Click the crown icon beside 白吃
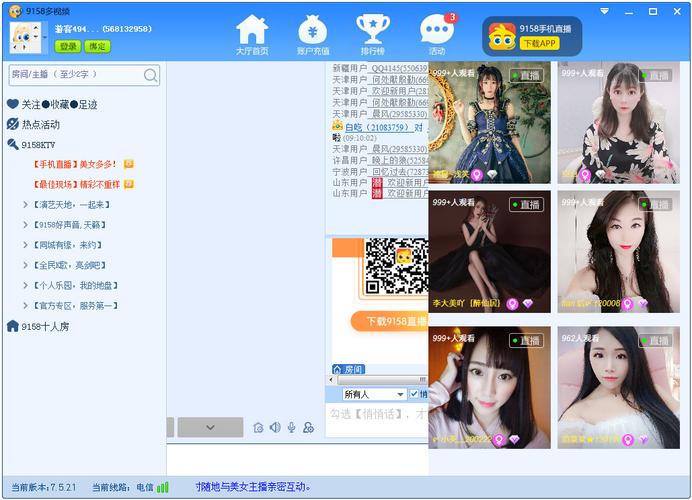This screenshot has height=500, width=692. (338, 126)
